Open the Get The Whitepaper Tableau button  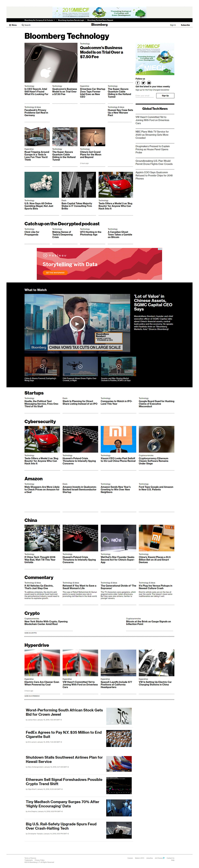pyautogui.click(x=55, y=273)
